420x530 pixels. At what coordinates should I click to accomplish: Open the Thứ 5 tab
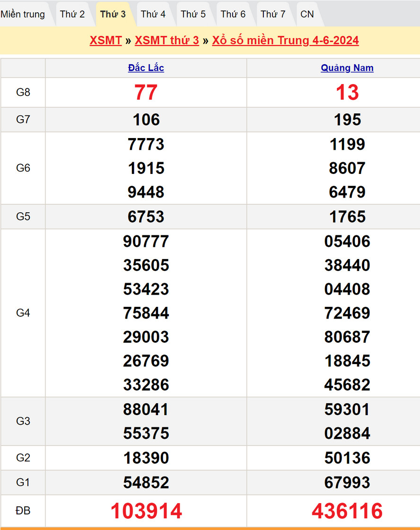pyautogui.click(x=193, y=14)
